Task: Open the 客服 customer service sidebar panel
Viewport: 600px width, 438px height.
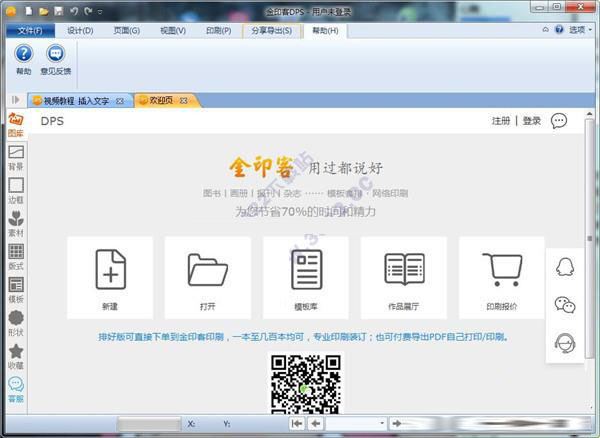Action: pyautogui.click(x=16, y=390)
